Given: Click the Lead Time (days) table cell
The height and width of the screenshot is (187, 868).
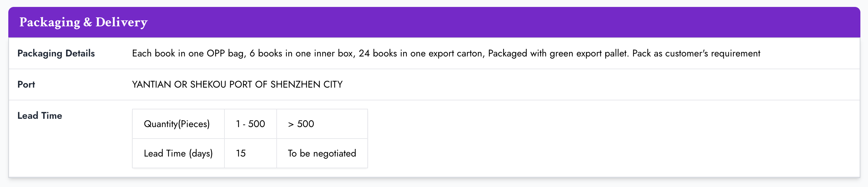Looking at the screenshot, I should [x=178, y=153].
